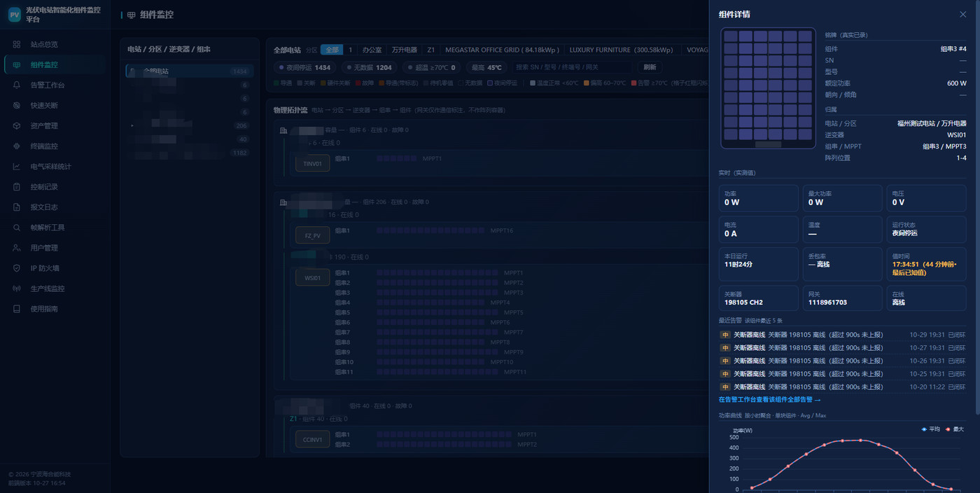Open 站点总览 grid icon in sidebar
Viewport: 980px width, 493px height.
(17, 44)
